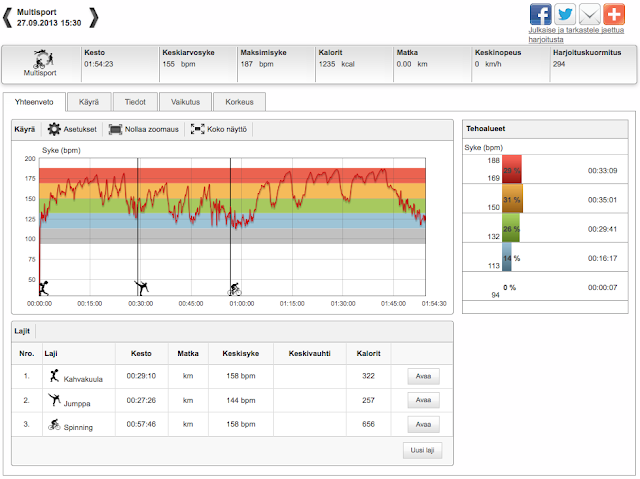Click duration 00:27:26 cell
This screenshot has width=640, height=479.
[x=141, y=400]
